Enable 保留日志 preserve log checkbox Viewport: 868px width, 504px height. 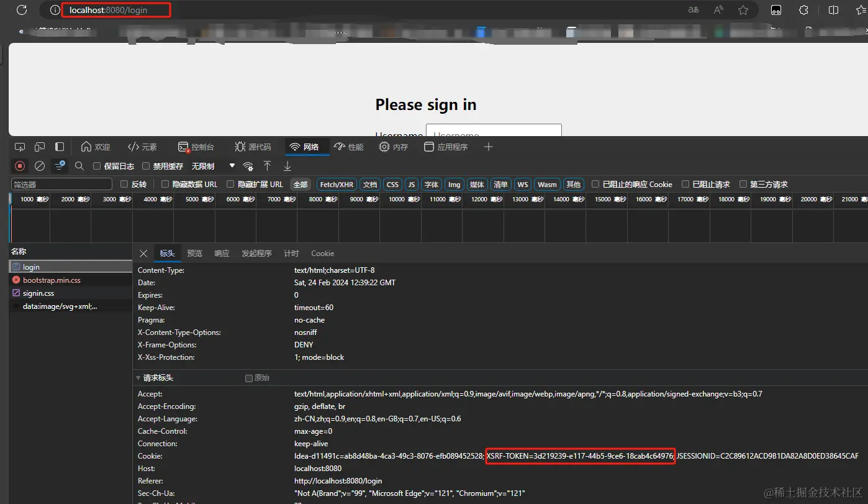97,166
